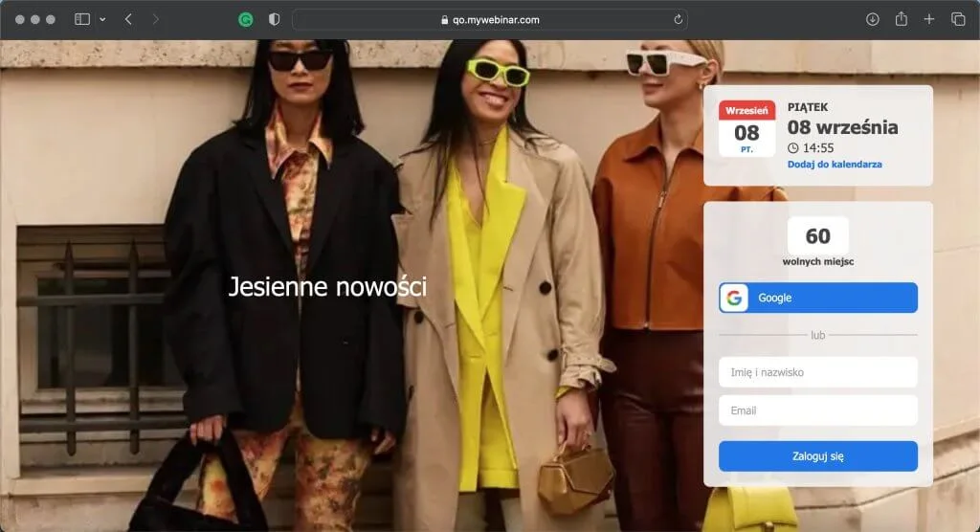Toggle the Safari sidebar icon
This screenshot has height=532, width=980.
82,19
